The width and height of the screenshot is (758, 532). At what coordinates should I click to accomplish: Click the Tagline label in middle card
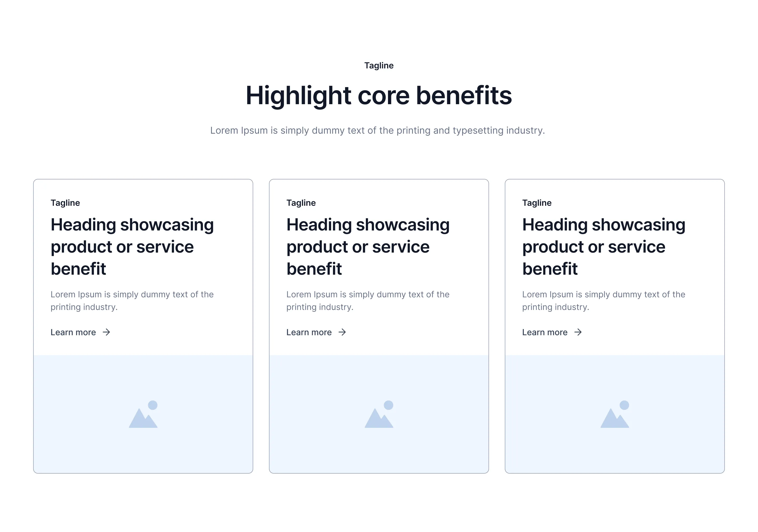coord(301,203)
